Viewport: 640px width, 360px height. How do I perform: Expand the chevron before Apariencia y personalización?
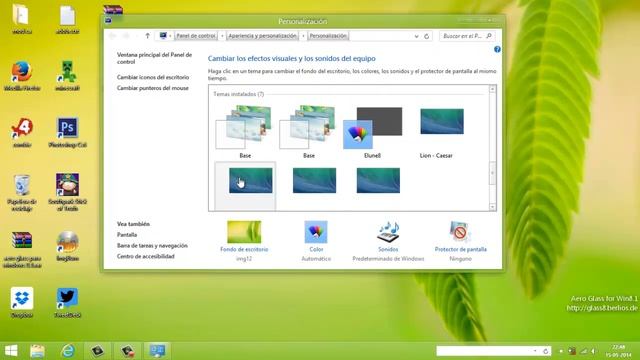222,36
